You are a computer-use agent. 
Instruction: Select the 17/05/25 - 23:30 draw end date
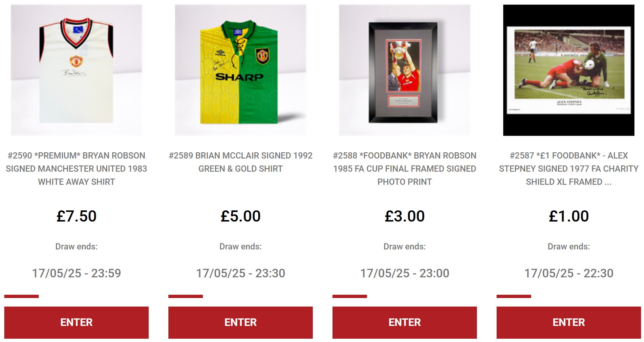click(240, 273)
